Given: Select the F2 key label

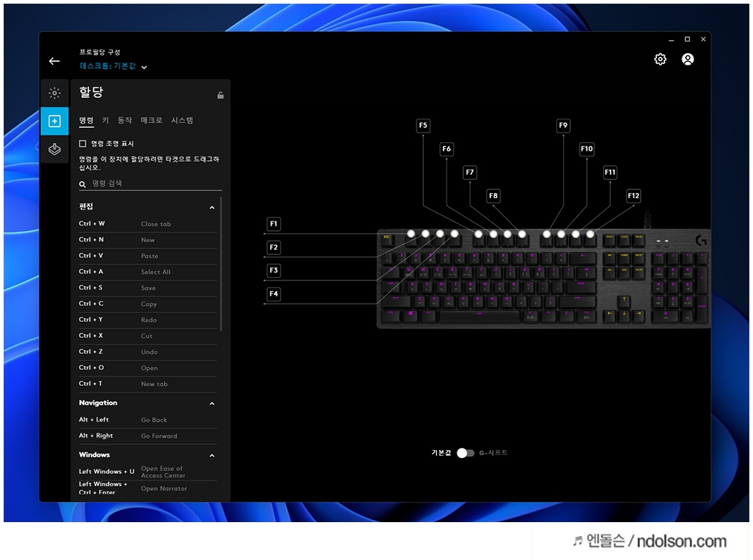Looking at the screenshot, I should pyautogui.click(x=274, y=248).
